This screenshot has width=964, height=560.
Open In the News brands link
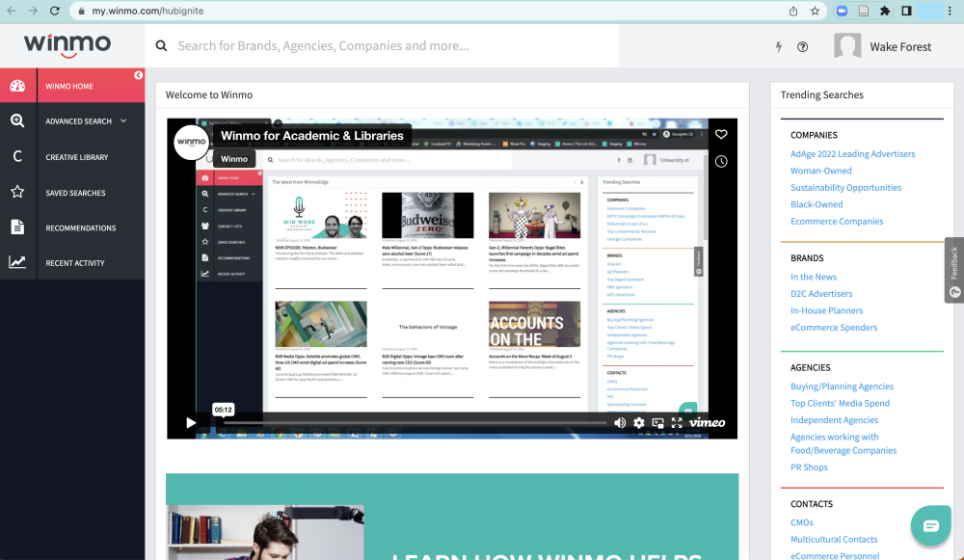coord(814,277)
